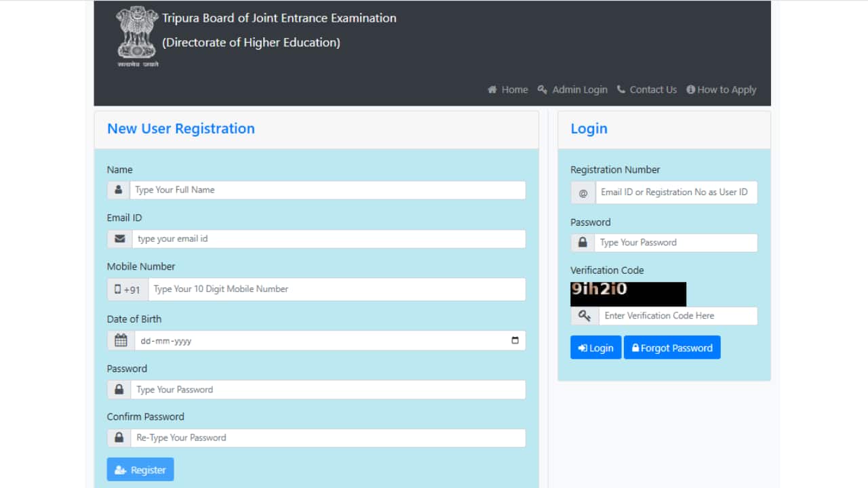Click the @ icon beside Registration Number
The image size is (868, 488).
(x=583, y=192)
